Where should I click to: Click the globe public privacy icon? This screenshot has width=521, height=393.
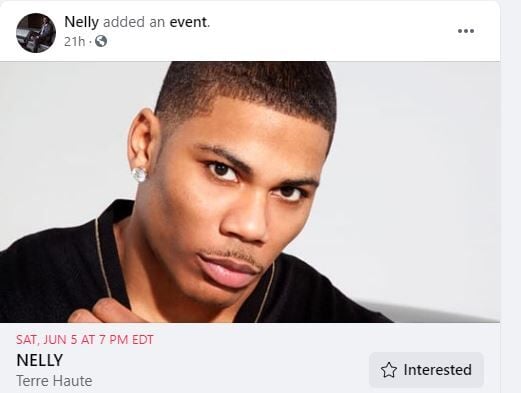(101, 41)
